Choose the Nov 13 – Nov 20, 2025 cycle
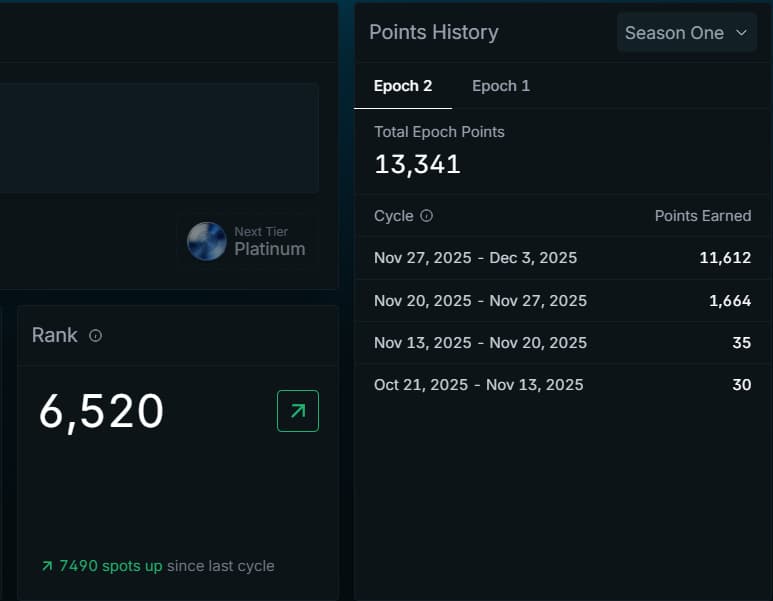The height and width of the screenshot is (601, 773). 480,343
